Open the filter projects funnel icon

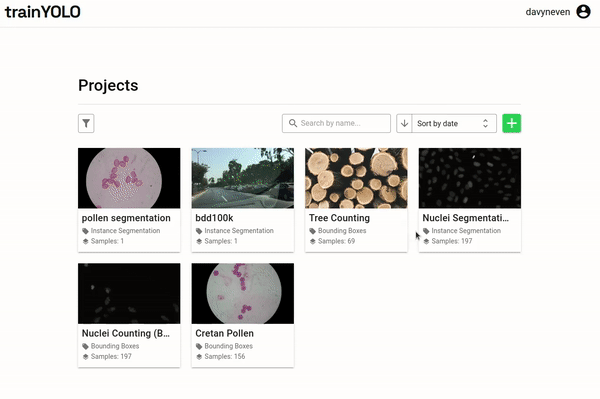[x=86, y=124]
